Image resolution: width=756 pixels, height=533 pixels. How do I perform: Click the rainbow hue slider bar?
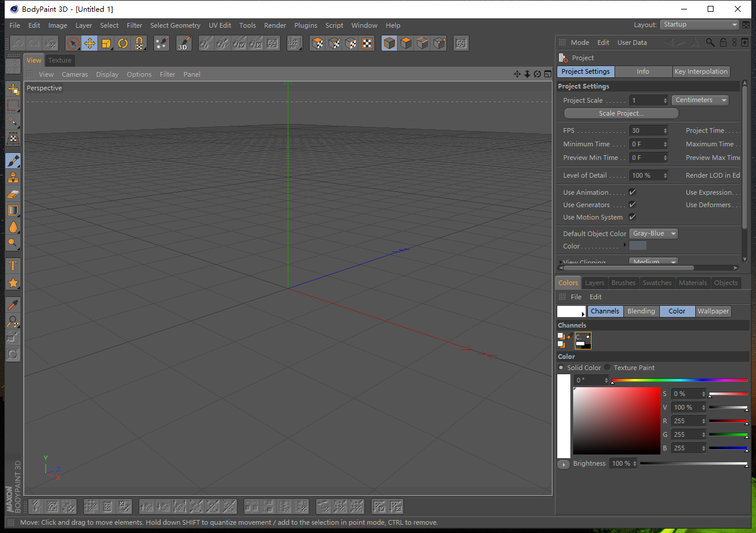pyautogui.click(x=679, y=380)
